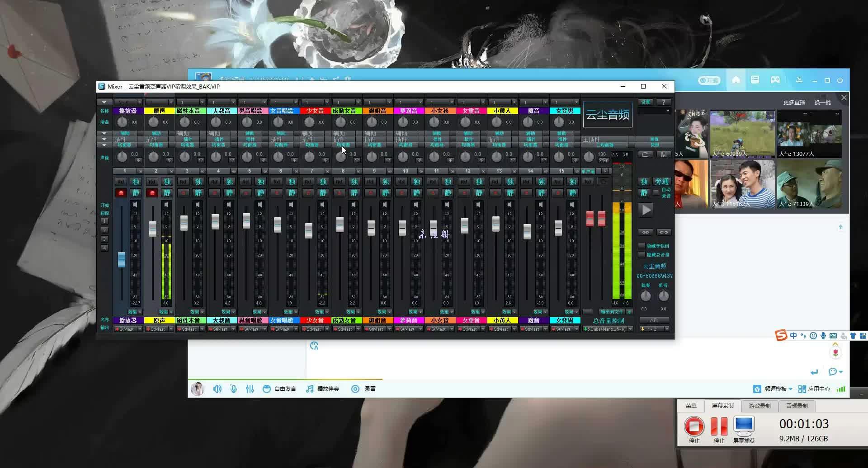Click the 播放器 channel volume fader
868x468 pixels.
[122, 259]
